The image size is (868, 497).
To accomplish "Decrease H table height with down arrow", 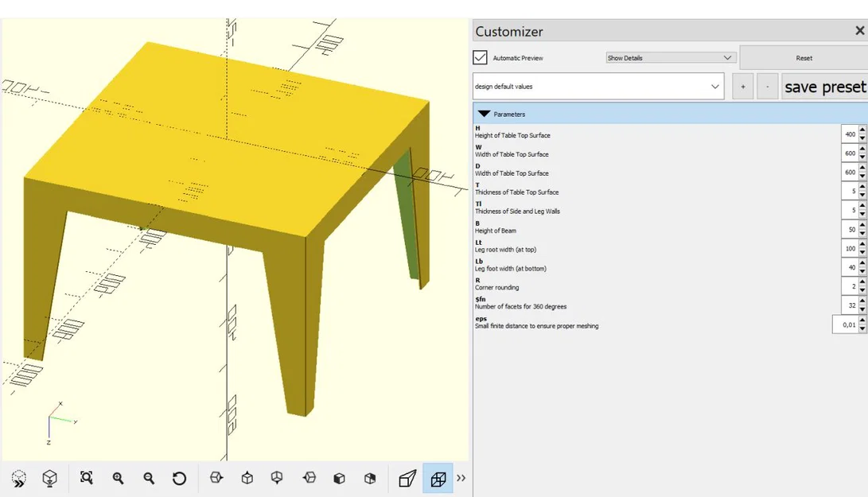I will tap(862, 138).
